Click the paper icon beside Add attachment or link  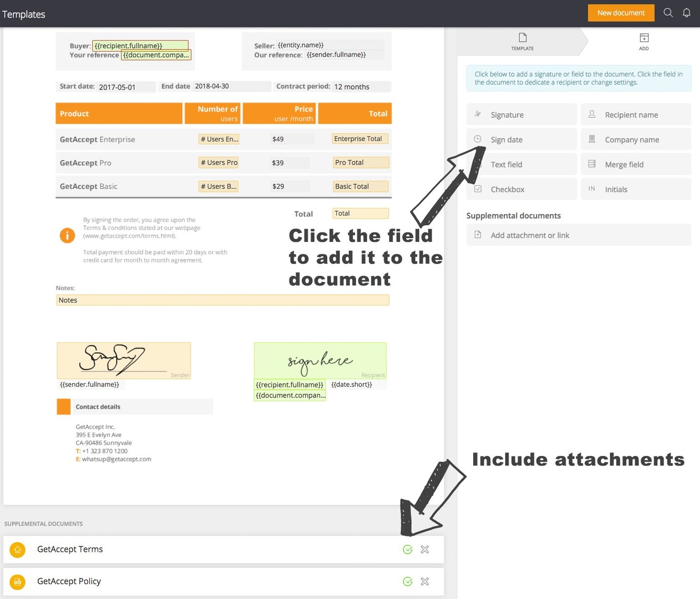(x=477, y=235)
